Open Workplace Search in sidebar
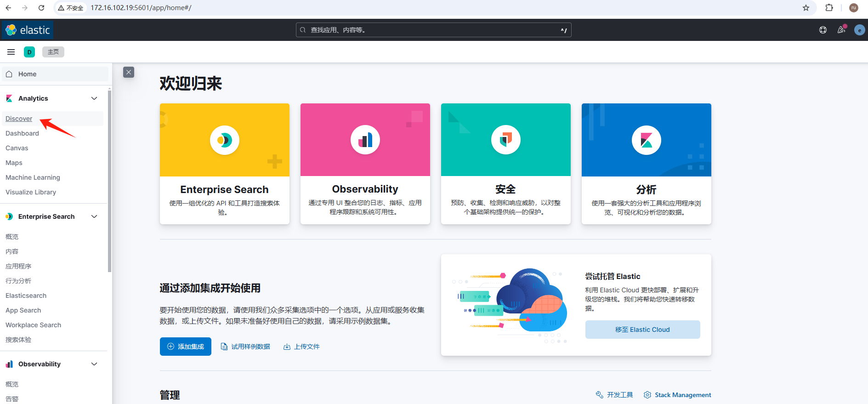 [33, 325]
